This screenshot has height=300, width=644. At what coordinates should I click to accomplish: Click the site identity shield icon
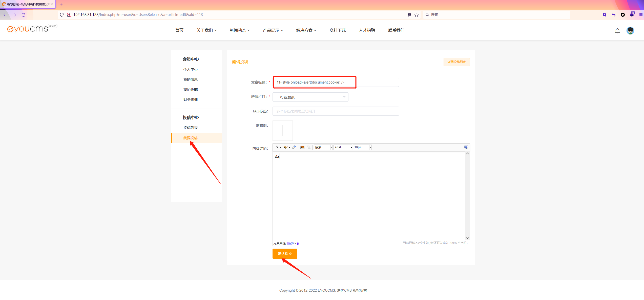click(x=61, y=15)
